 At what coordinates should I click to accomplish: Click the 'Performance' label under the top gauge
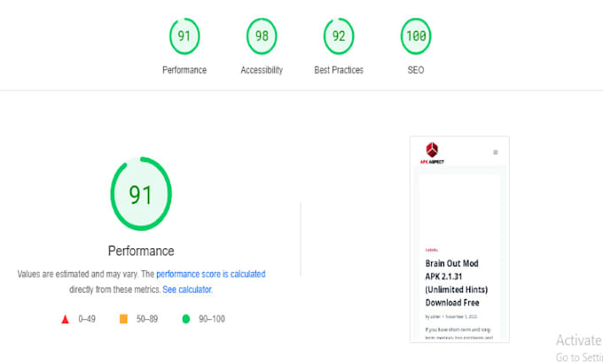pos(184,70)
